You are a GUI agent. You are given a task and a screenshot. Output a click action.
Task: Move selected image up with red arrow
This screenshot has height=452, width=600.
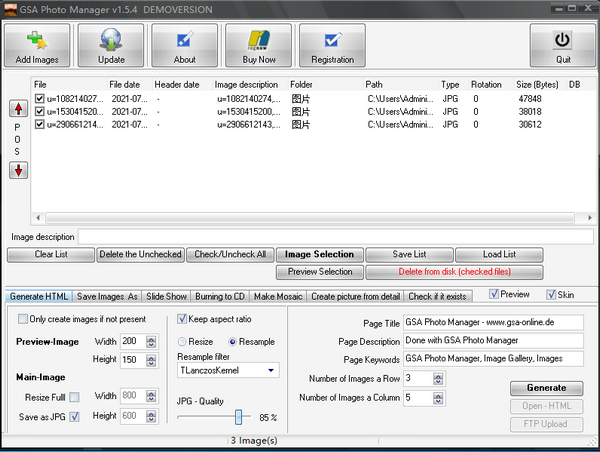pos(18,108)
